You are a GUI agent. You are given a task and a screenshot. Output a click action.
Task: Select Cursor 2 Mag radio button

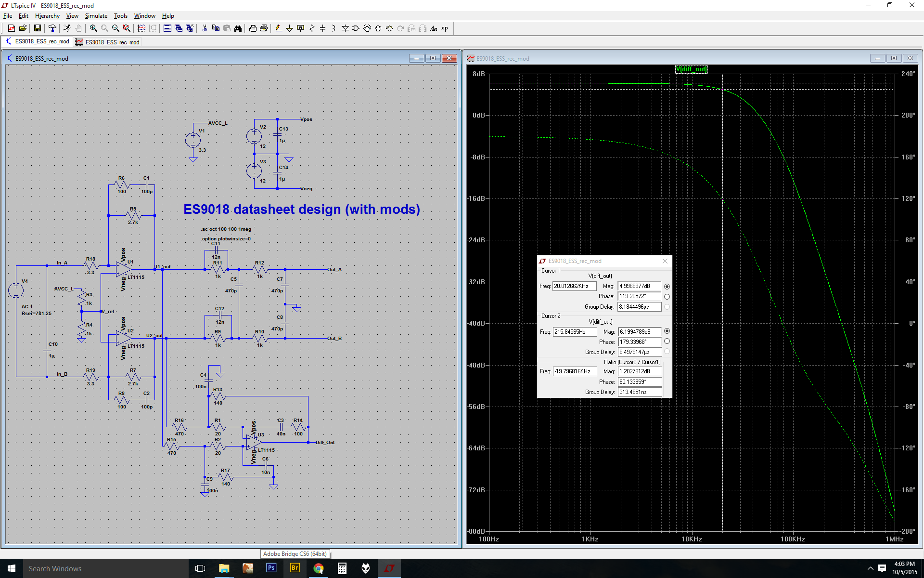[x=667, y=331]
